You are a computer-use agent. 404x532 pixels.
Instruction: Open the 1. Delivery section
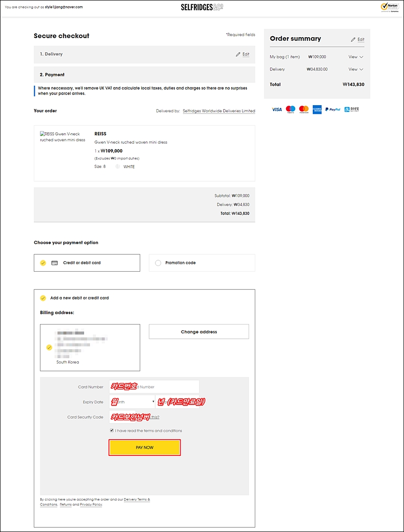coord(144,54)
